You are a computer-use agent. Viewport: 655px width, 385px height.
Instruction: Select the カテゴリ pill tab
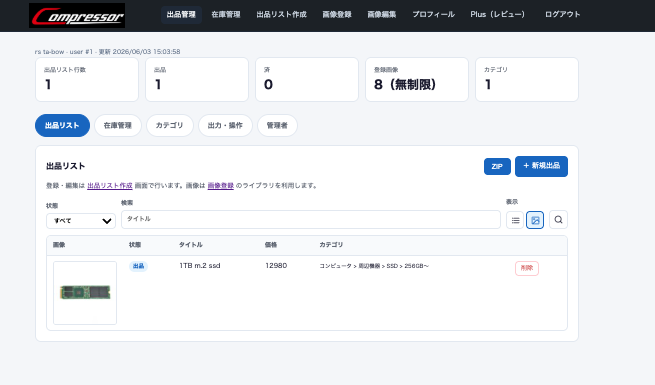pyautogui.click(x=170, y=125)
